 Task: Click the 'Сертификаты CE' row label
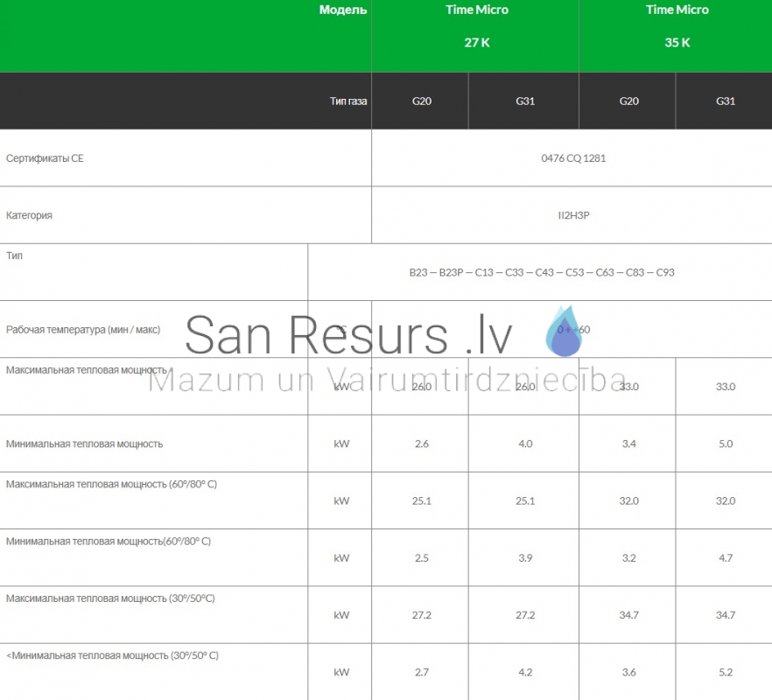point(45,158)
